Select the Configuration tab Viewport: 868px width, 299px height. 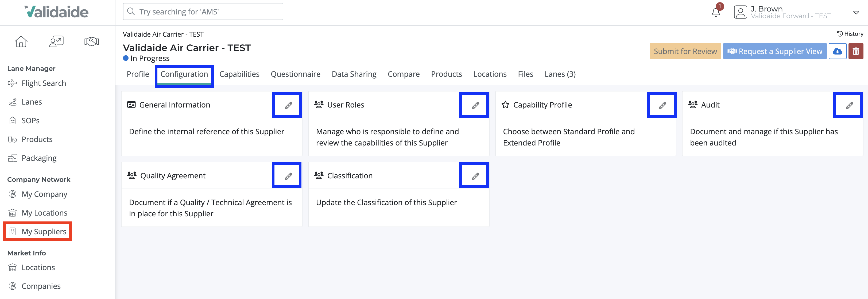coord(184,74)
